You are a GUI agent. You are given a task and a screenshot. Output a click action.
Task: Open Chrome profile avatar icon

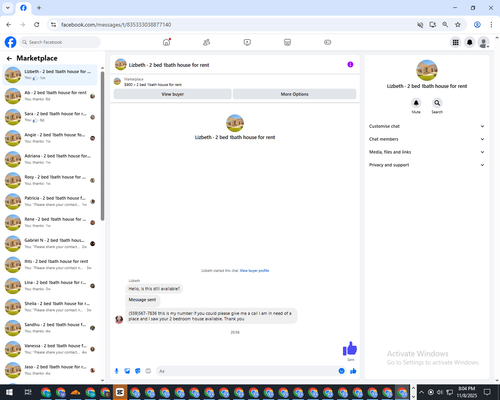coord(477,25)
